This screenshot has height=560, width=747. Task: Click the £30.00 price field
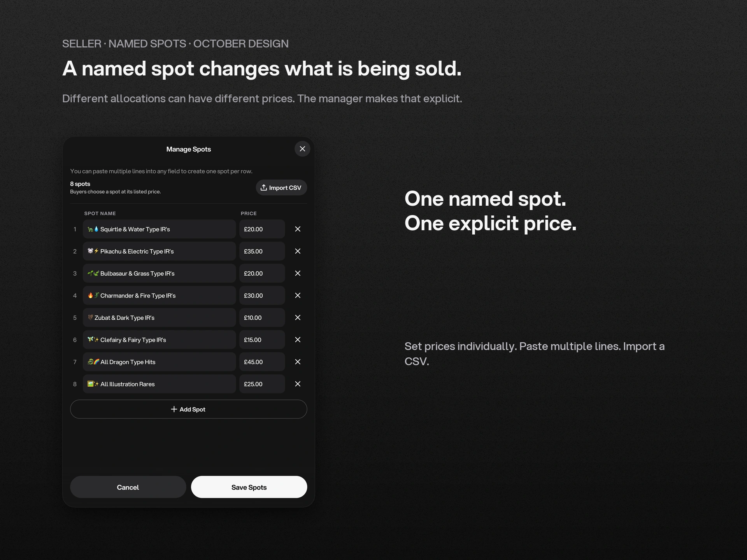pyautogui.click(x=262, y=296)
